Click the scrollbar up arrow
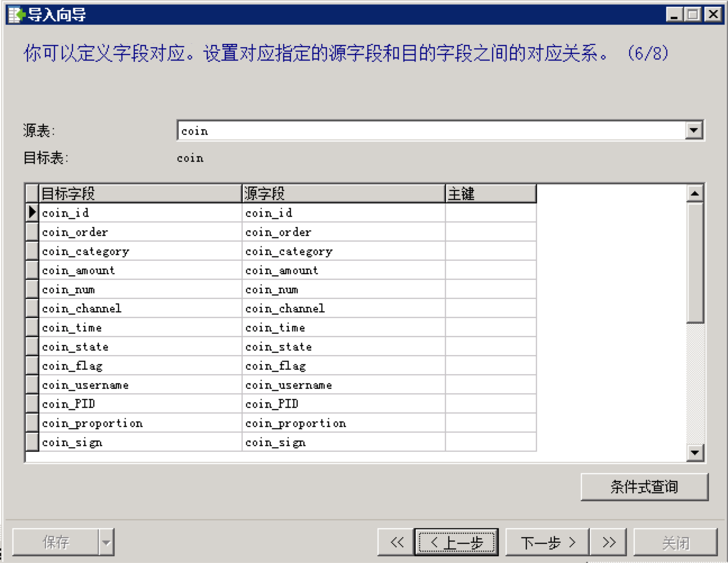 tap(695, 193)
